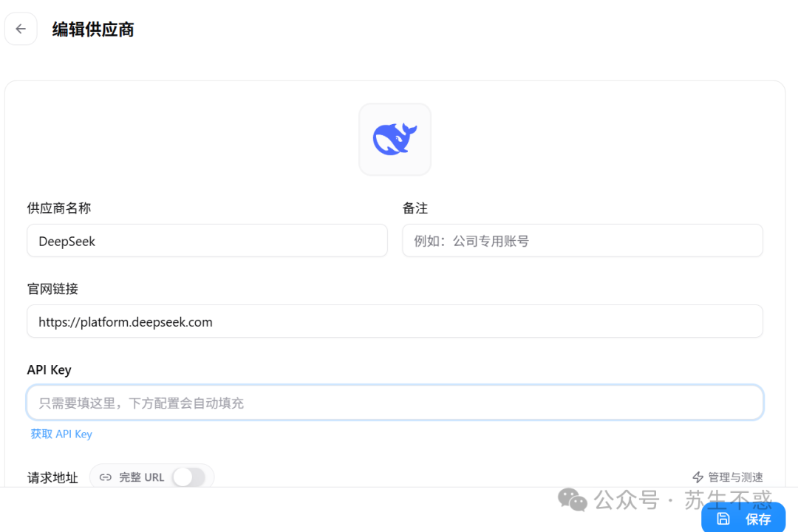This screenshot has height=532, width=798.
Task: Toggle the 完整 URL switch
Action: coord(189,477)
